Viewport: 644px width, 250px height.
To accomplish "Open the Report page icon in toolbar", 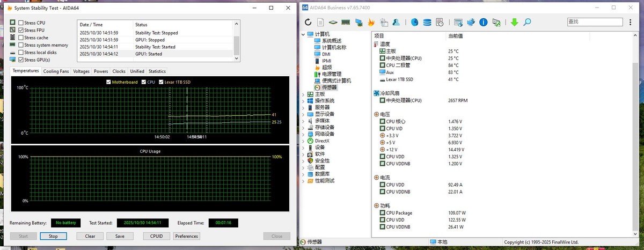I will (320, 23).
